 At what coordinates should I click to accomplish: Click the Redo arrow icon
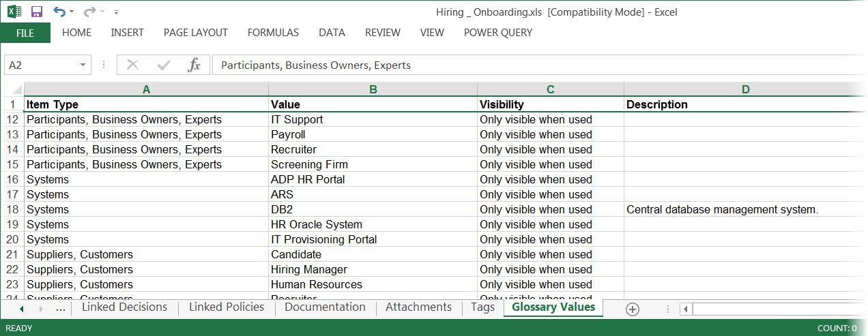[x=89, y=12]
